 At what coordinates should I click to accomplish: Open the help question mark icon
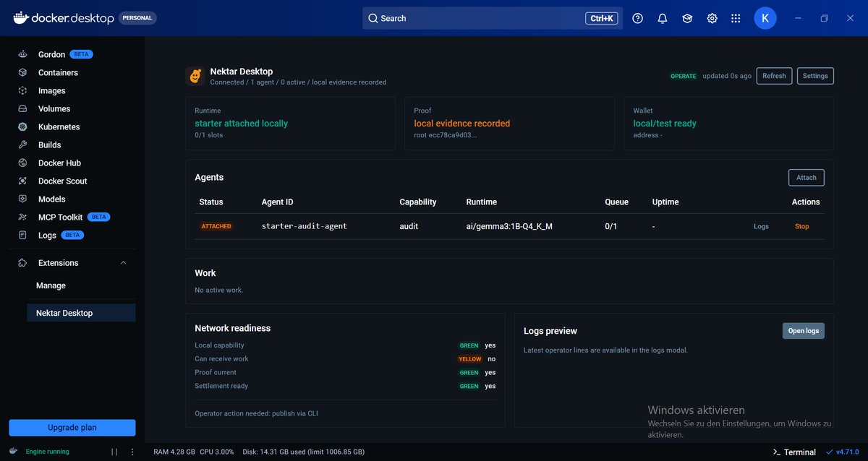pos(637,18)
